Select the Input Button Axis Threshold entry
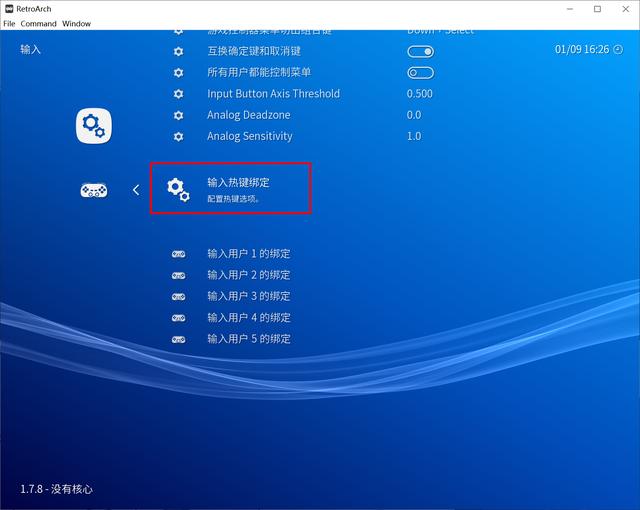This screenshot has height=510, width=640. coord(273,94)
